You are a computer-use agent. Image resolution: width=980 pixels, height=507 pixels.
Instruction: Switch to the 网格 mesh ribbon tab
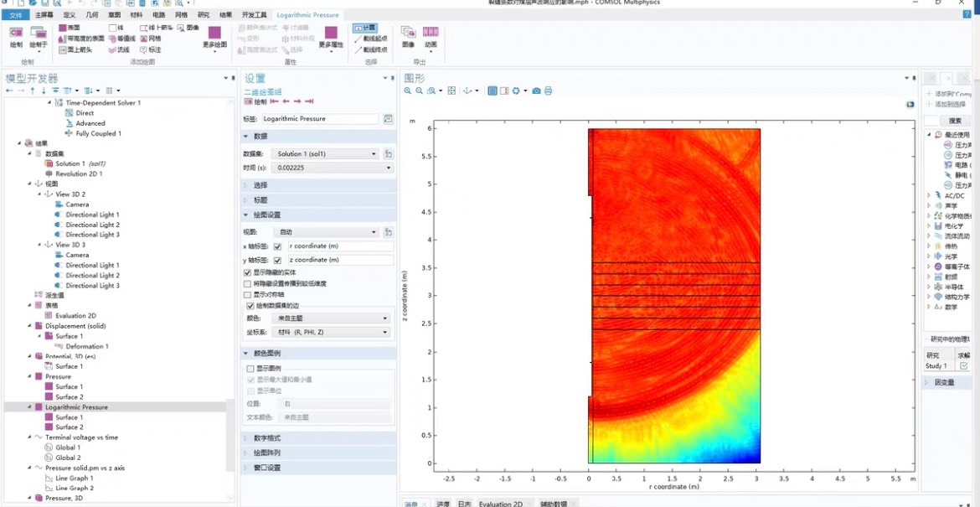tap(181, 15)
